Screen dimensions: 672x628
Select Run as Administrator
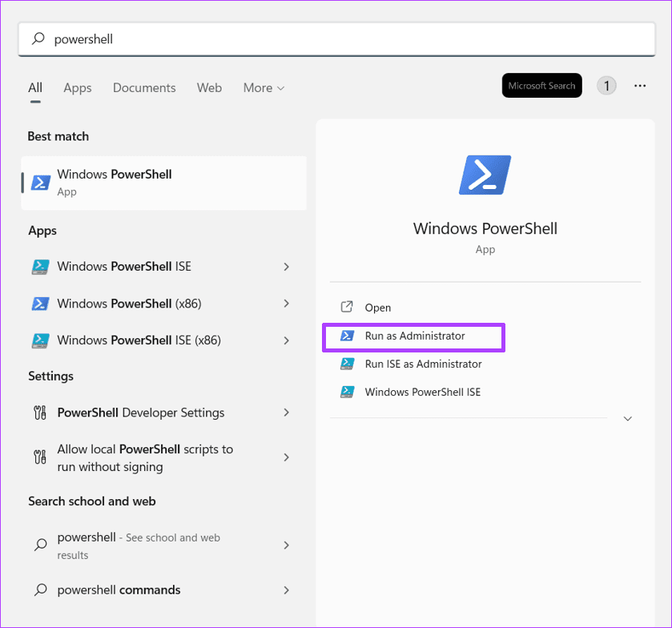[x=415, y=336]
